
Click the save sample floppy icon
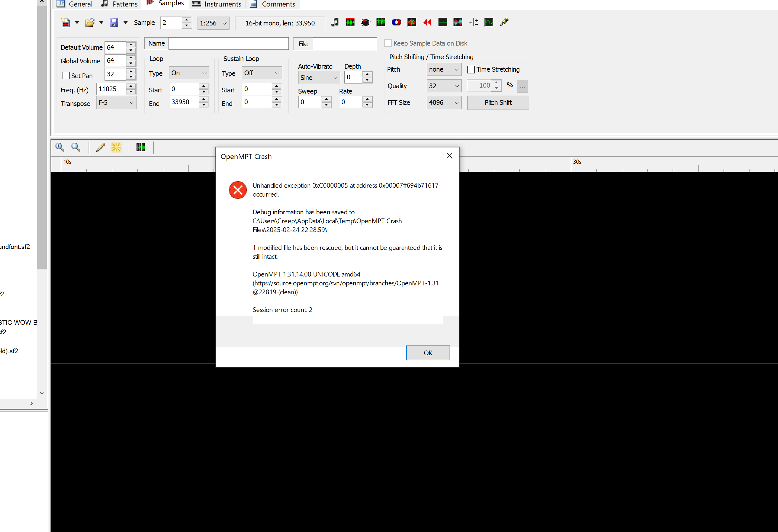point(114,23)
